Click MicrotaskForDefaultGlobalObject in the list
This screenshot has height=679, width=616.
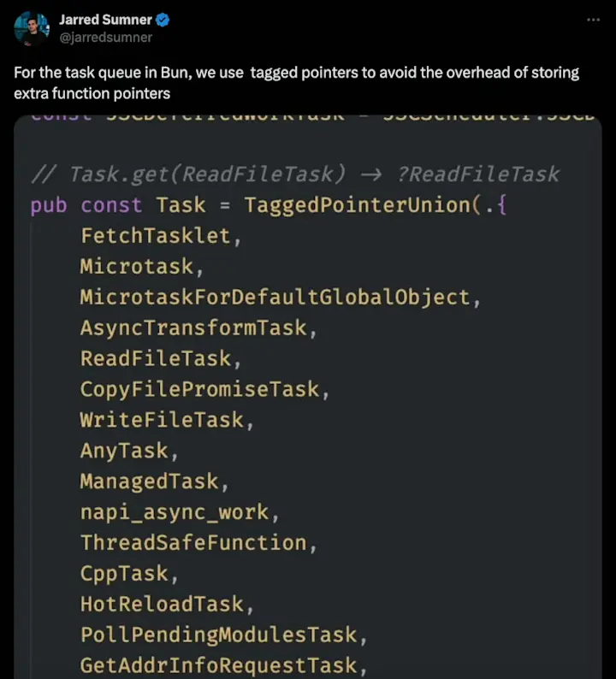tap(275, 297)
